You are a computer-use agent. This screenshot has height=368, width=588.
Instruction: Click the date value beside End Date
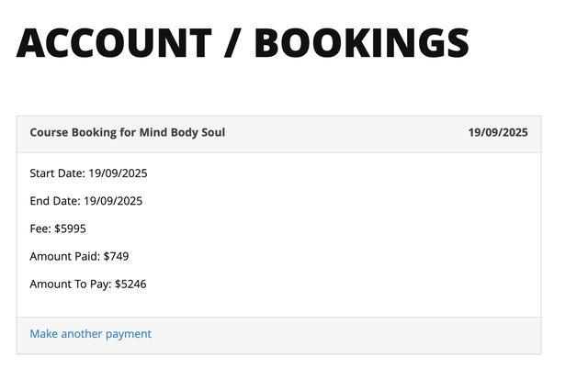click(113, 201)
